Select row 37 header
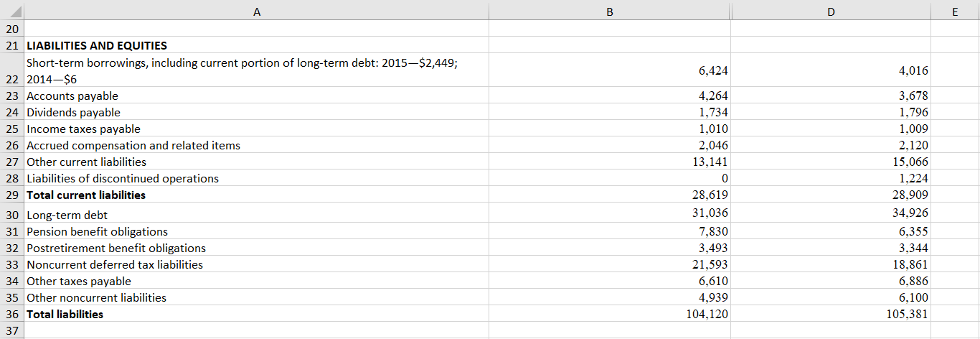Viewport: 980px width, 339px height. (x=12, y=330)
